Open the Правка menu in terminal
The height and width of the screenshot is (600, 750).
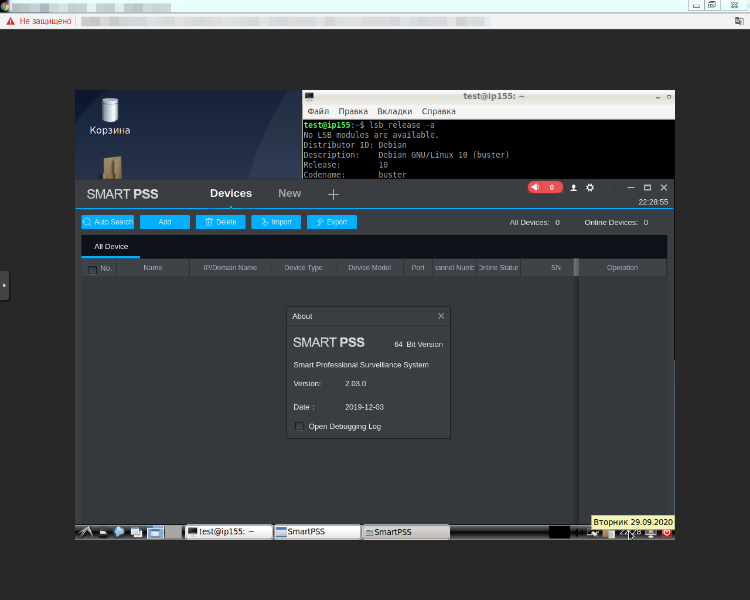tap(353, 111)
